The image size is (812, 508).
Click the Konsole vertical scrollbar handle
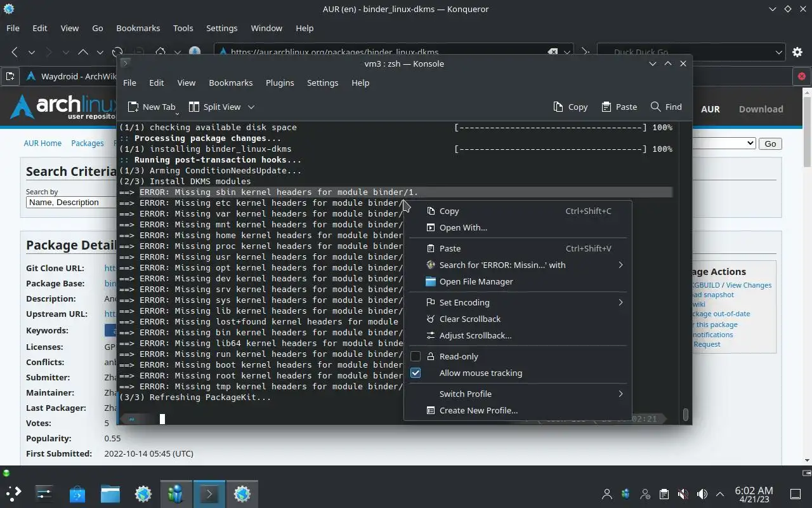tap(685, 415)
